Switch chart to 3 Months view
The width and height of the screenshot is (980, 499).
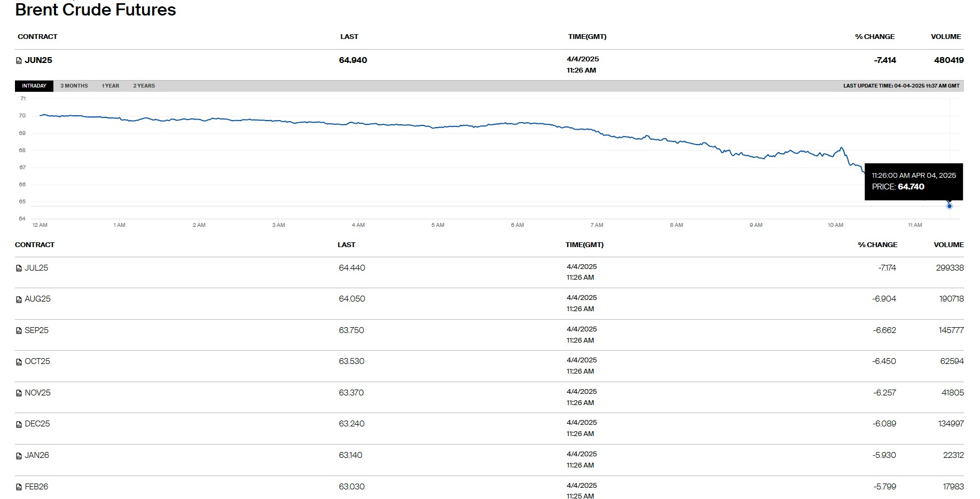click(x=74, y=86)
